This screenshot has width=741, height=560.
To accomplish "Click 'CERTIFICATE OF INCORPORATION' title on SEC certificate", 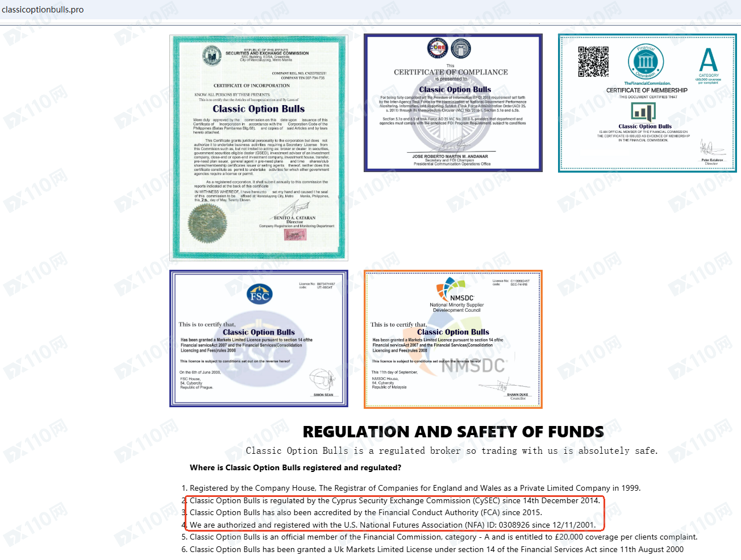I will coord(252,86).
